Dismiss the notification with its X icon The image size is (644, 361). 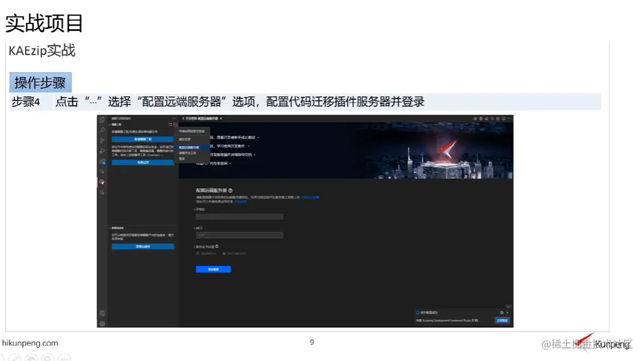coord(507,313)
